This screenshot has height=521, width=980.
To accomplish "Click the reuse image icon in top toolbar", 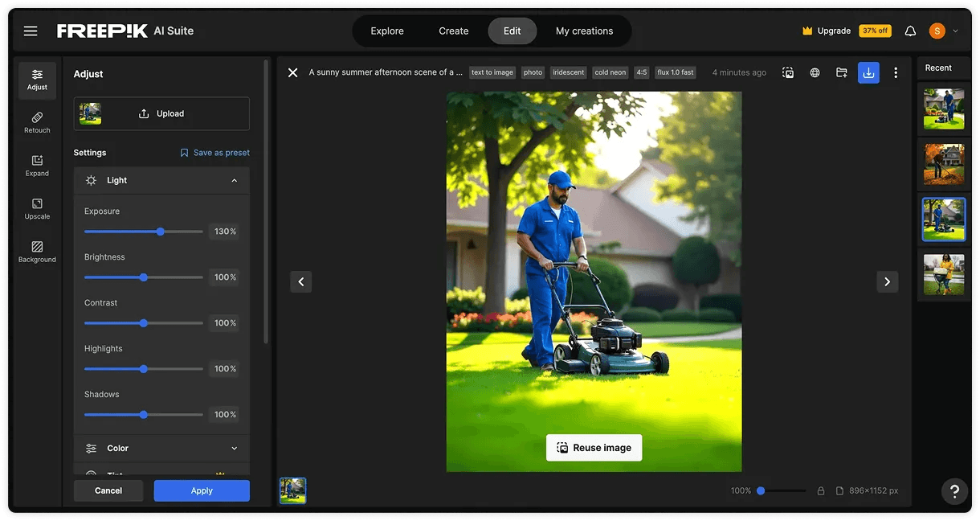I will click(788, 72).
